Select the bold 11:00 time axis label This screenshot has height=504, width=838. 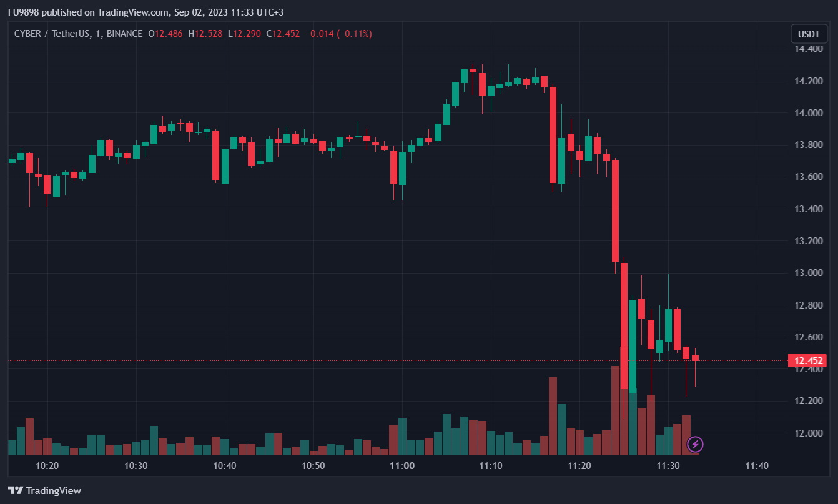(x=402, y=466)
